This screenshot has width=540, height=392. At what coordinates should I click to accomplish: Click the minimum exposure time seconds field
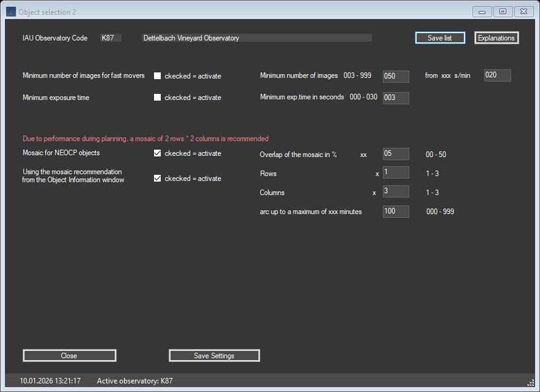(x=395, y=97)
